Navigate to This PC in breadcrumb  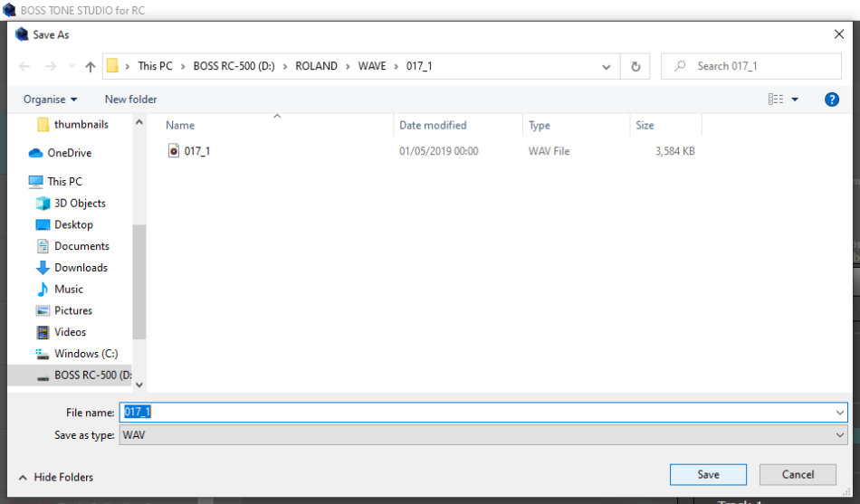155,66
